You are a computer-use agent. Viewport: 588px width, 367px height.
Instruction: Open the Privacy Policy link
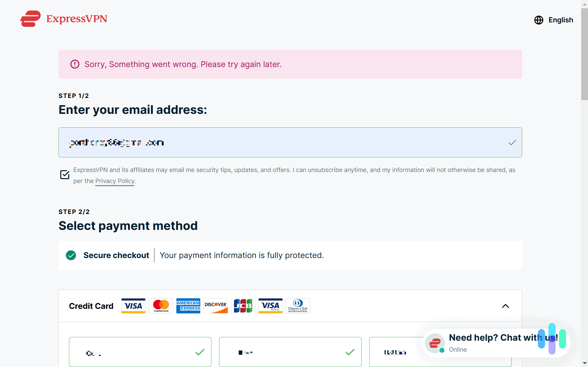pyautogui.click(x=115, y=181)
